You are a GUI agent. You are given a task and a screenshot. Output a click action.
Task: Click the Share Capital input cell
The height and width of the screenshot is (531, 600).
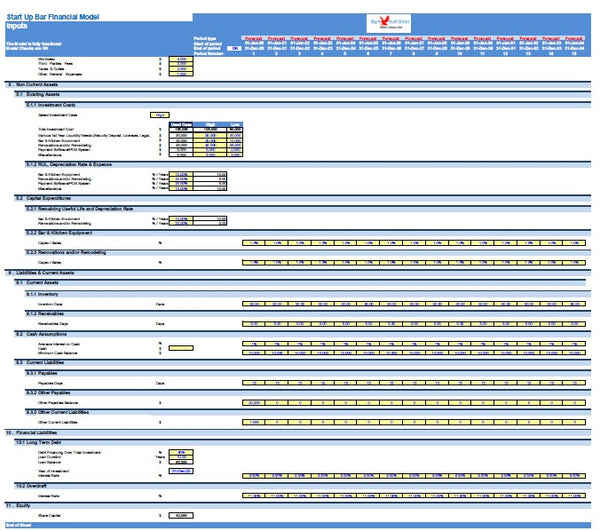(x=182, y=515)
